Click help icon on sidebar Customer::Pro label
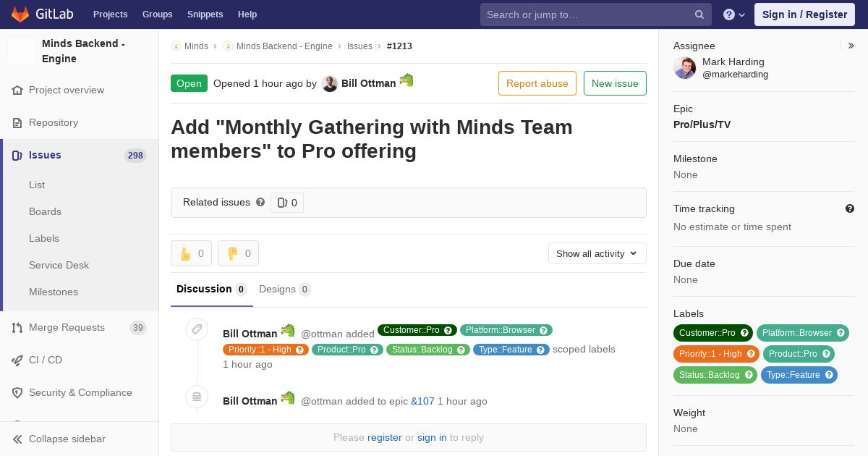Image resolution: width=868 pixels, height=456 pixels. coord(746,333)
